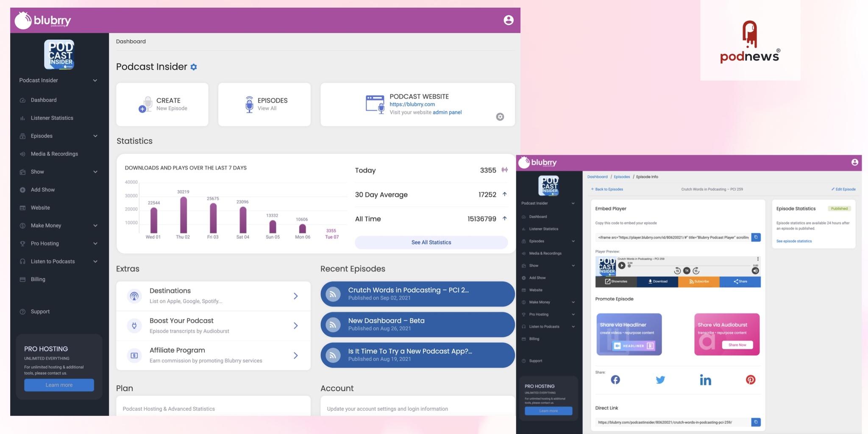
Task: Open Dashboard from the sidebar
Action: [x=44, y=100]
